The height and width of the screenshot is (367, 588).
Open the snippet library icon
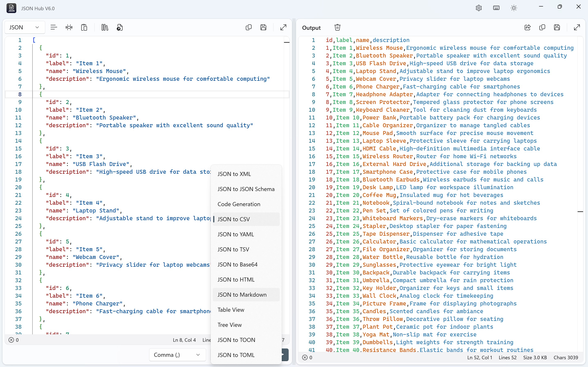coord(104,27)
